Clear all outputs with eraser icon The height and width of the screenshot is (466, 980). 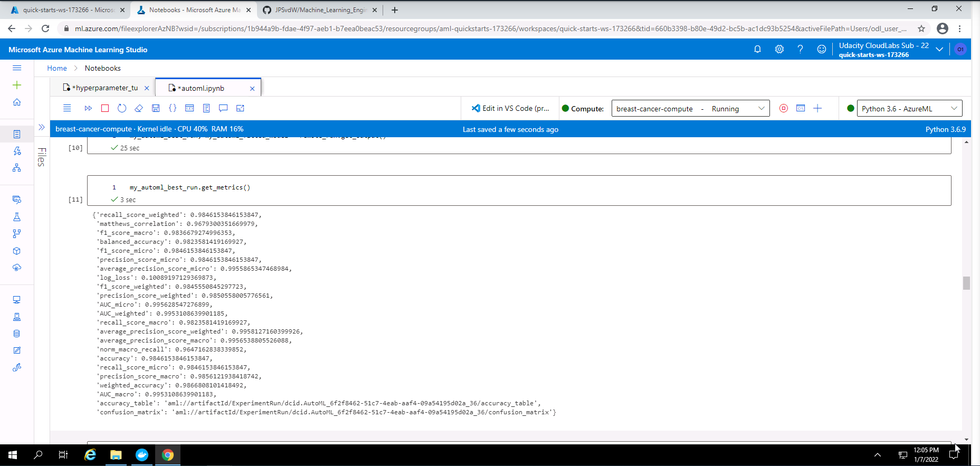139,108
